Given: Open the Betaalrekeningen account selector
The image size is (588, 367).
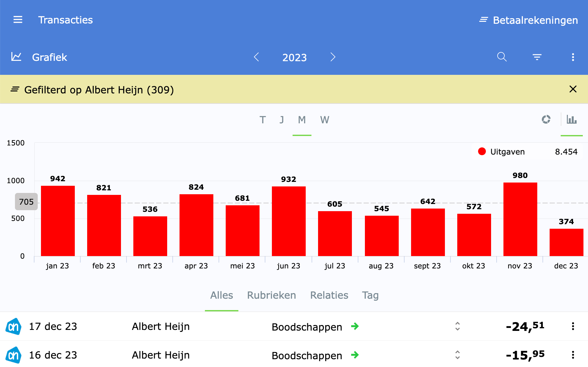Looking at the screenshot, I should tap(529, 20).
